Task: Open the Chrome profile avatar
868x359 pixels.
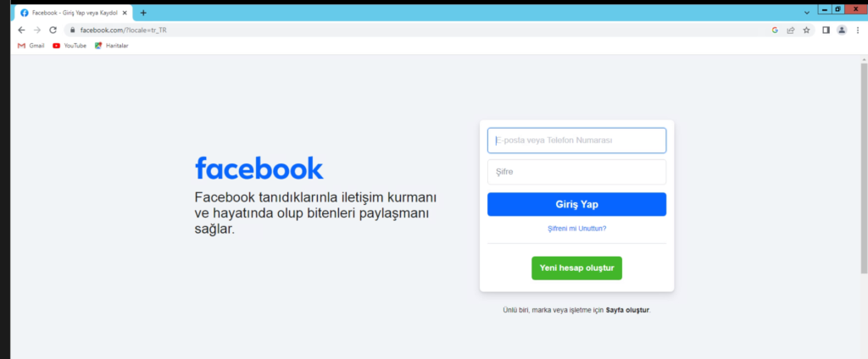Action: click(841, 30)
